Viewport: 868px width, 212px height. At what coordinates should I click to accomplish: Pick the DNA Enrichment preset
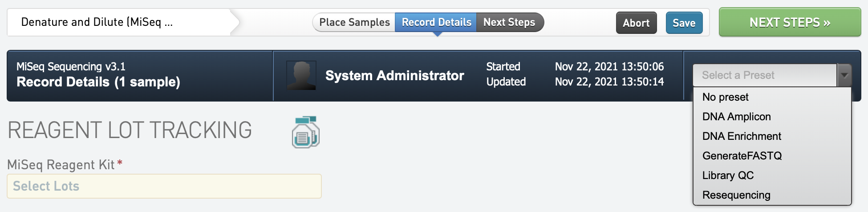tap(742, 136)
